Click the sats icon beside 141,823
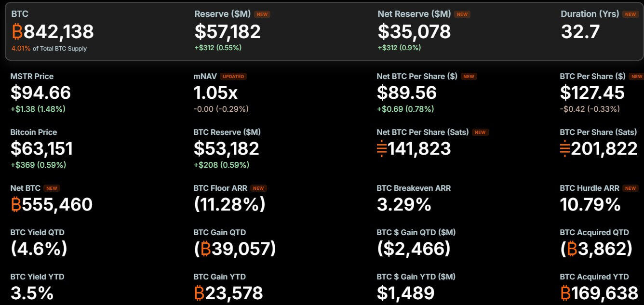 [x=382, y=148]
